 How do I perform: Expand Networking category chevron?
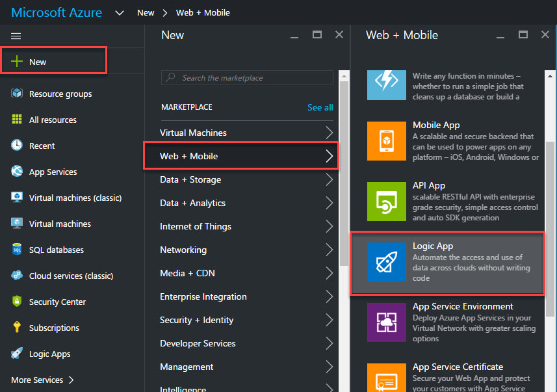(x=330, y=250)
